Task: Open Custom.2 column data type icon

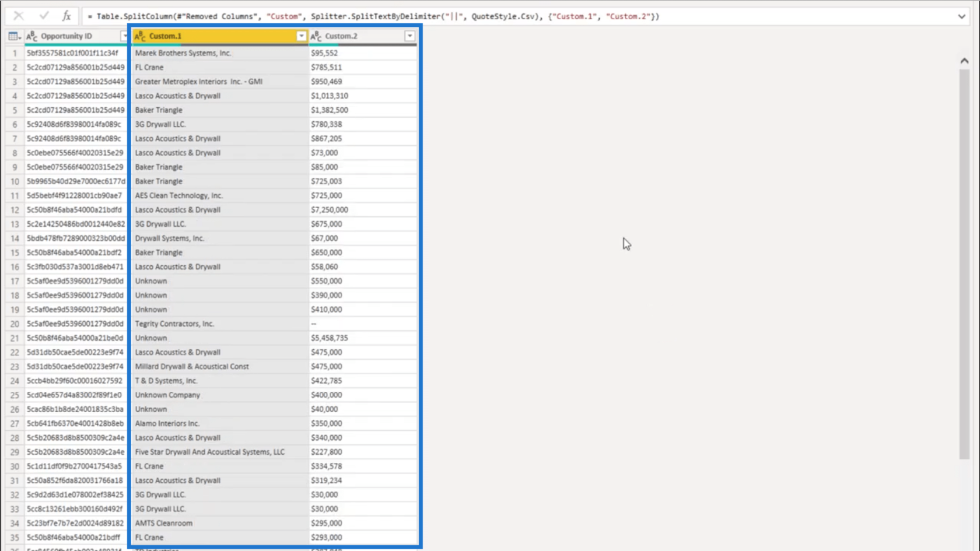Action: pyautogui.click(x=316, y=36)
